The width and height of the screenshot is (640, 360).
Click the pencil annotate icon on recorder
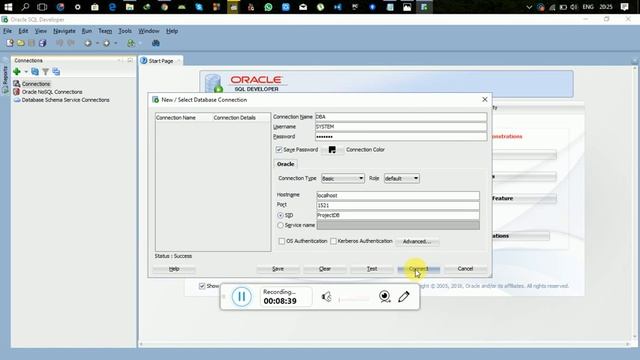(x=404, y=296)
